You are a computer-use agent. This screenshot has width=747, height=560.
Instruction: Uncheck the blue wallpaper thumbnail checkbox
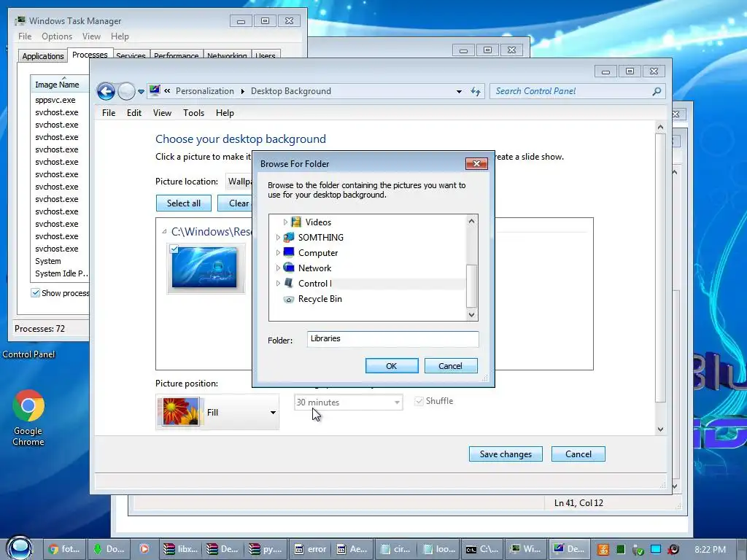click(174, 249)
